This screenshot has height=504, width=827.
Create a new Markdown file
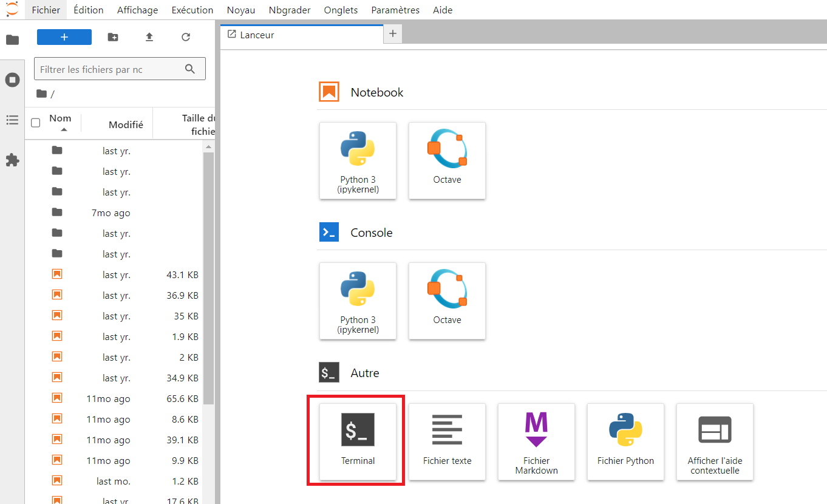[x=536, y=441]
